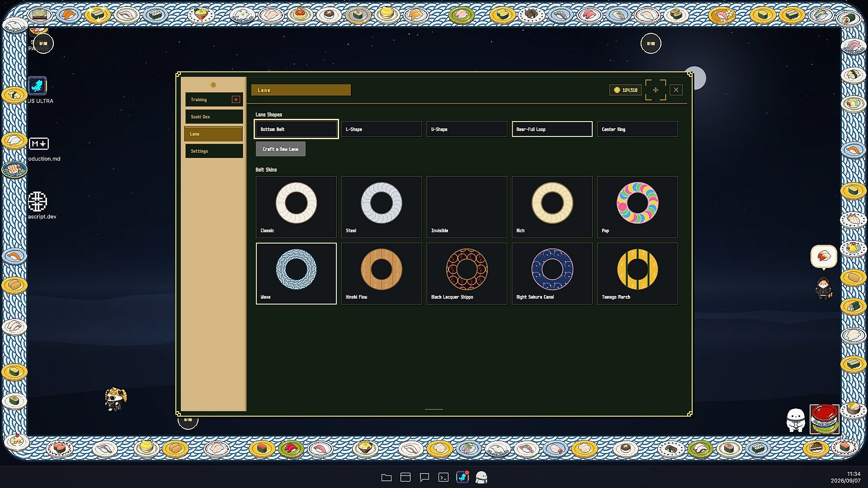Open the ghost mascot taskbar icon
This screenshot has height=488, width=868.
(x=481, y=477)
